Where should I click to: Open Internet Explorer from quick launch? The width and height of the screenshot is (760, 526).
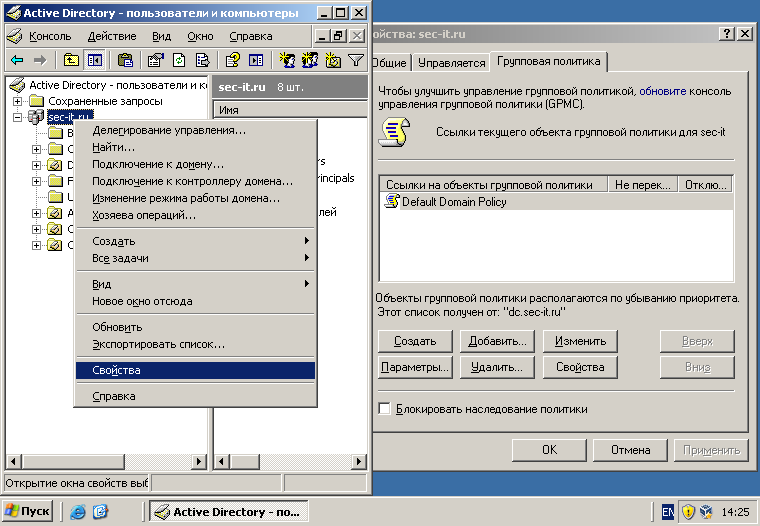tap(78, 511)
